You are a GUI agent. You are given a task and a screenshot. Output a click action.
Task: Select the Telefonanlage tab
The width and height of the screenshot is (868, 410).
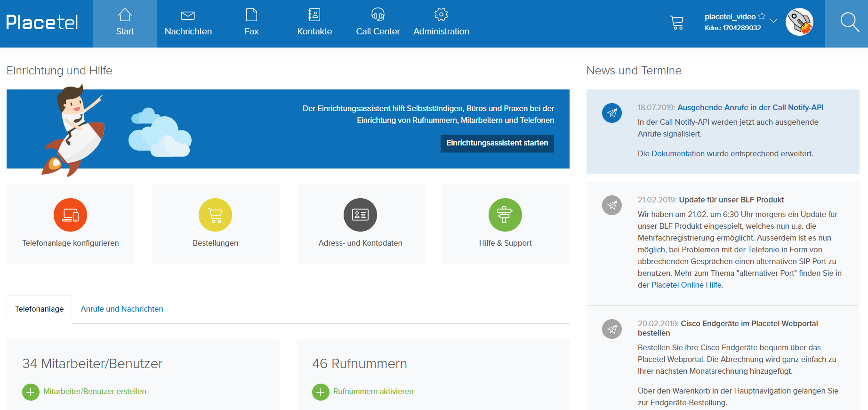[x=40, y=309]
